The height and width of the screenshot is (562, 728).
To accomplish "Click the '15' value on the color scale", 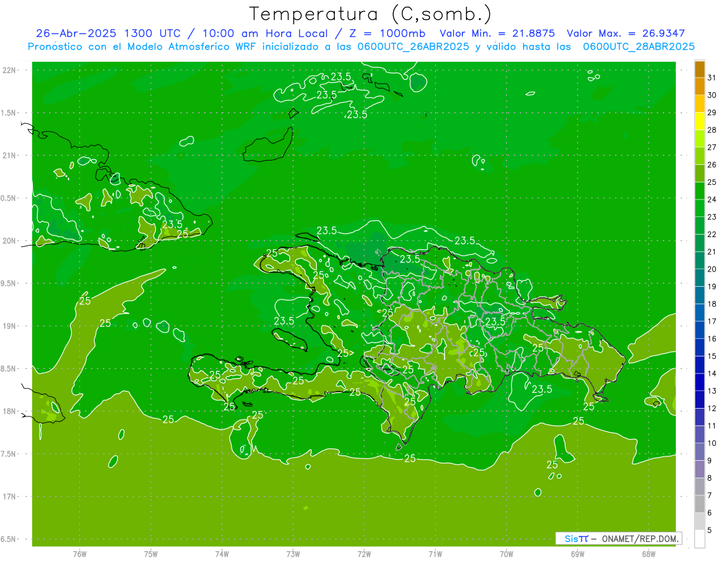I will 712,356.
